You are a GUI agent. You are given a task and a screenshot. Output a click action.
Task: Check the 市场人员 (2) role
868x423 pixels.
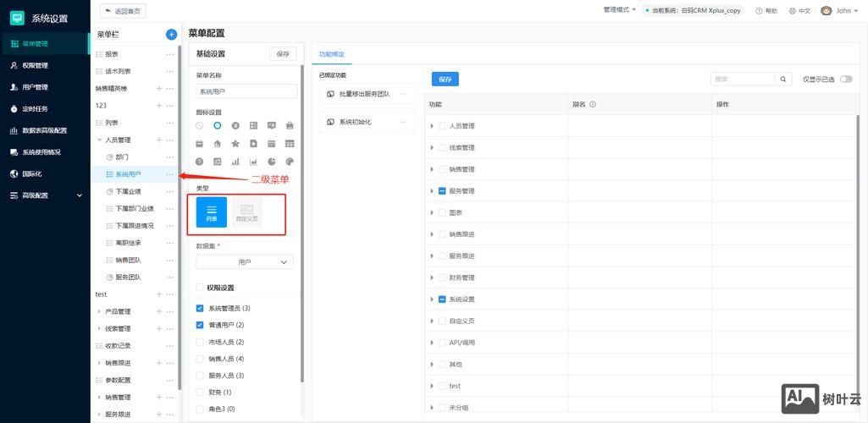[x=200, y=343]
